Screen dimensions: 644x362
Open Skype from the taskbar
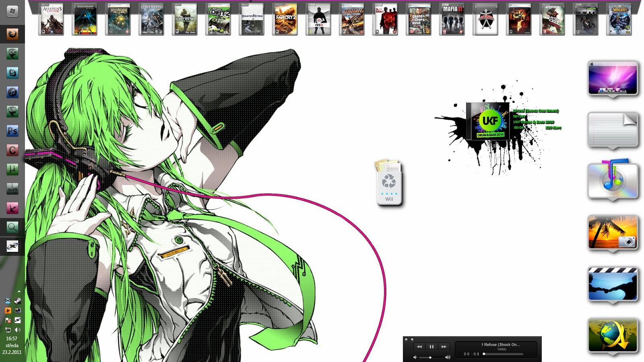tap(12, 73)
